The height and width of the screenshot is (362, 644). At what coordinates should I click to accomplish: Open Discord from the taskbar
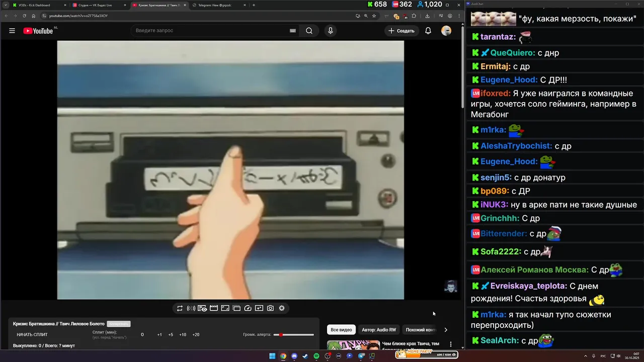click(294, 356)
